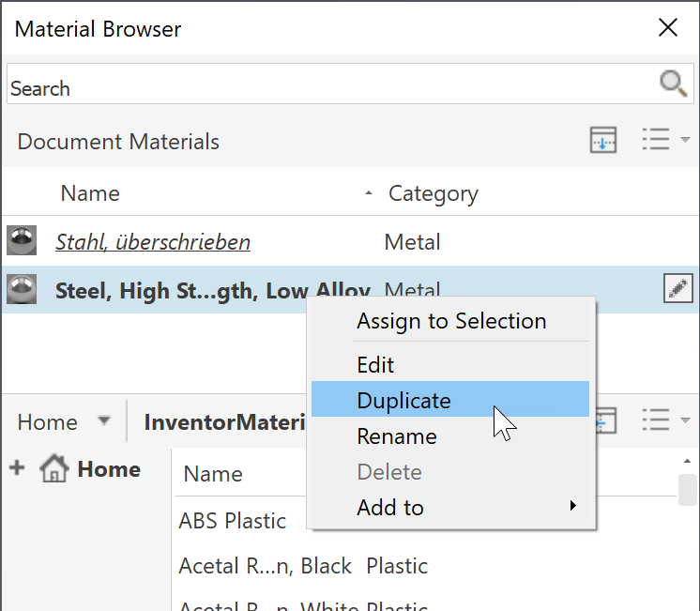700x611 pixels.
Task: Click the library list scrollbar thumb
Action: [687, 490]
